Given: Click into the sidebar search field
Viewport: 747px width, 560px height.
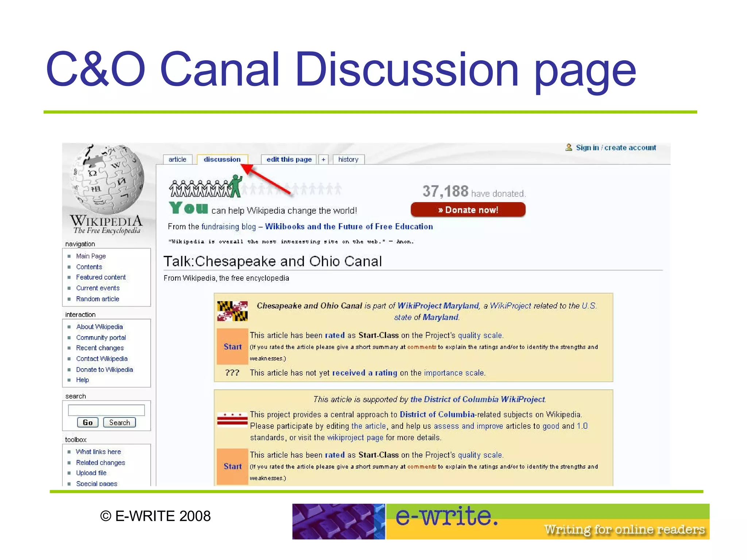Looking at the screenshot, I should (x=106, y=410).
